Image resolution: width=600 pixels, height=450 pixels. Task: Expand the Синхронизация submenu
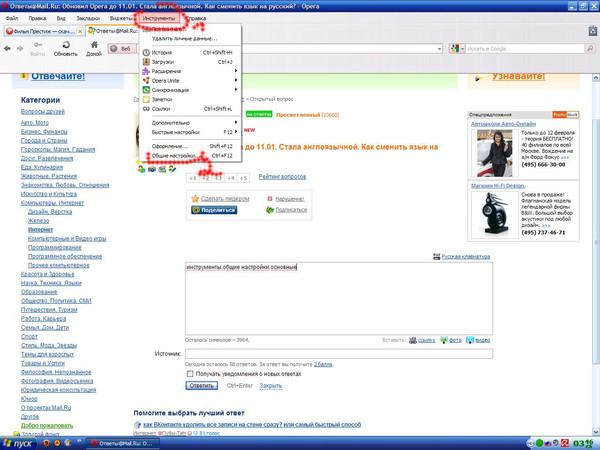(190, 90)
